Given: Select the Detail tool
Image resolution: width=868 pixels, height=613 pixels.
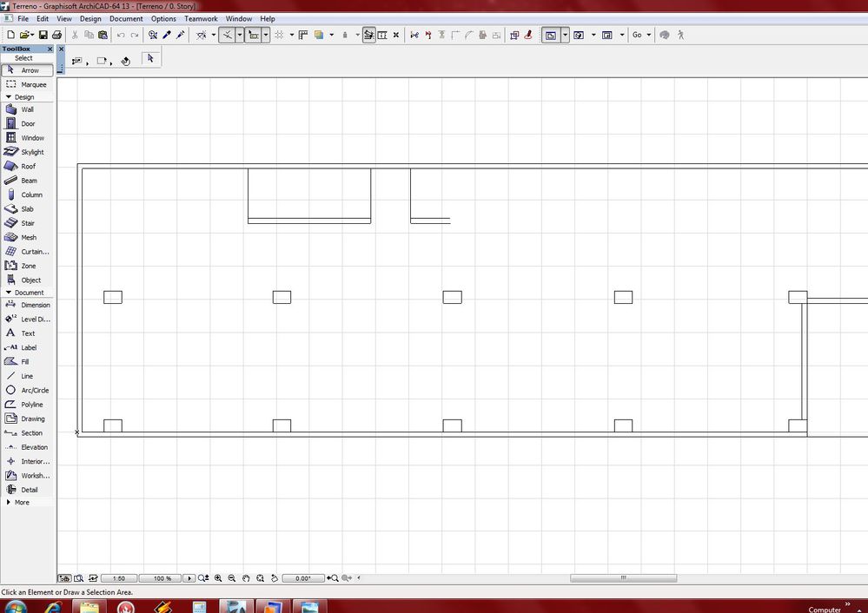Looking at the screenshot, I should 27,490.
